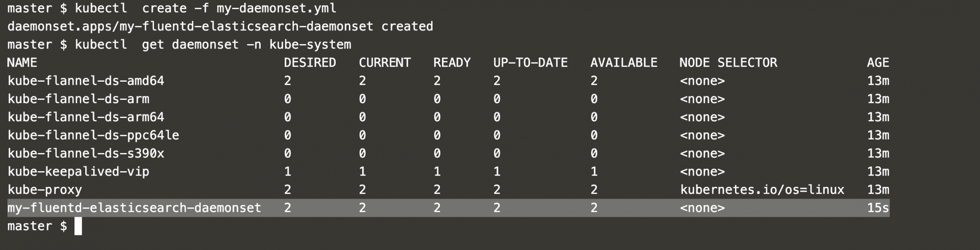Viewport: 980px width, 250px height.
Task: Click the CURRENT column header
Action: pos(385,63)
